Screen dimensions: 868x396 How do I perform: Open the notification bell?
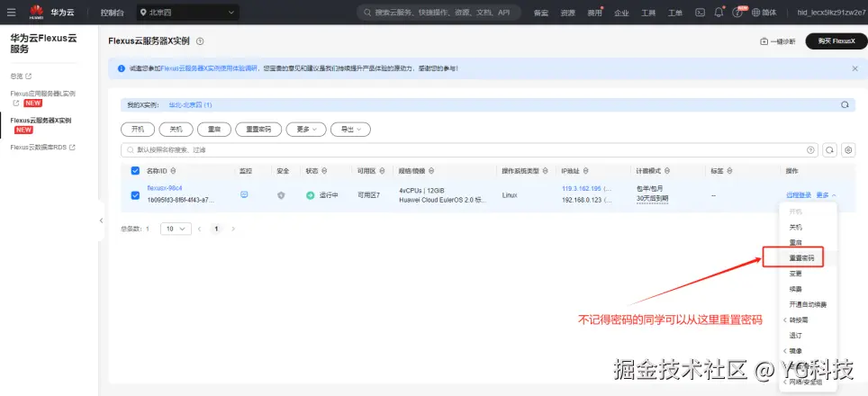click(719, 13)
